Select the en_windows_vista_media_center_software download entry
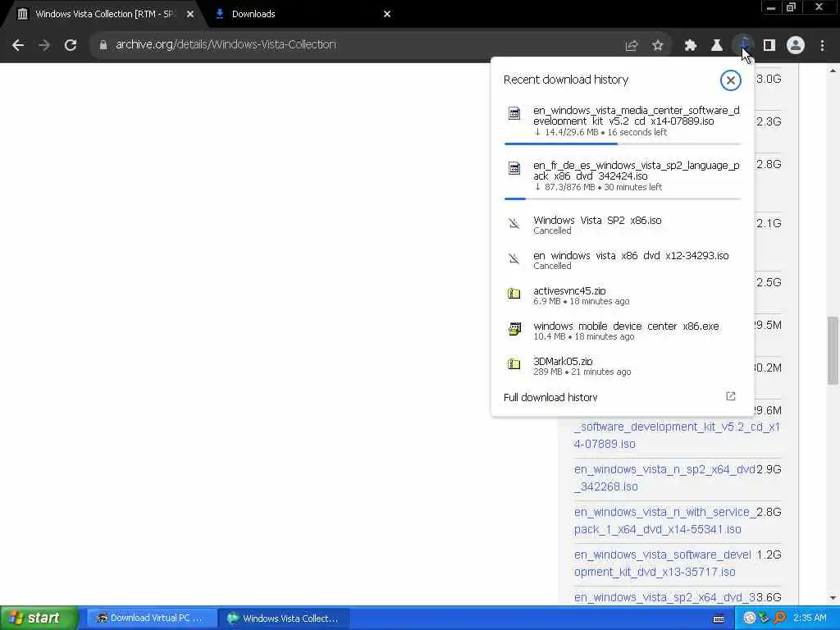 pyautogui.click(x=622, y=124)
